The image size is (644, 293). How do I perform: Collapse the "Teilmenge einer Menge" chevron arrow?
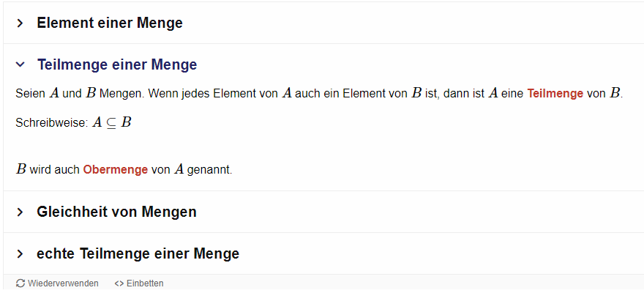point(20,65)
